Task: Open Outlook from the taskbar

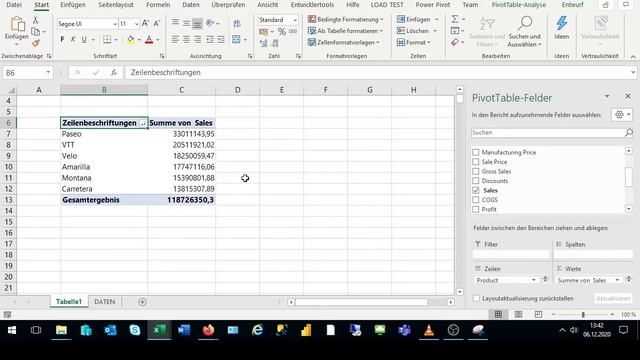Action: click(x=110, y=330)
